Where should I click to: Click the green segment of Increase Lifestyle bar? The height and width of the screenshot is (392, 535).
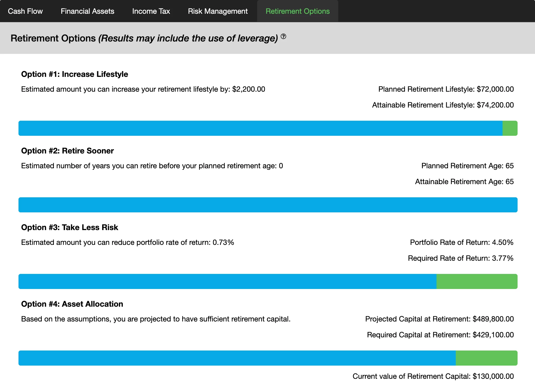(x=510, y=128)
